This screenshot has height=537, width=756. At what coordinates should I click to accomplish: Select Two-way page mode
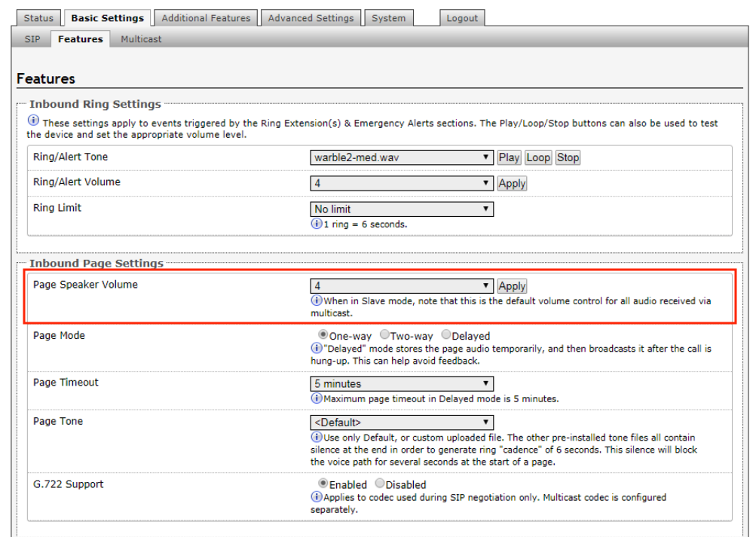pos(384,335)
